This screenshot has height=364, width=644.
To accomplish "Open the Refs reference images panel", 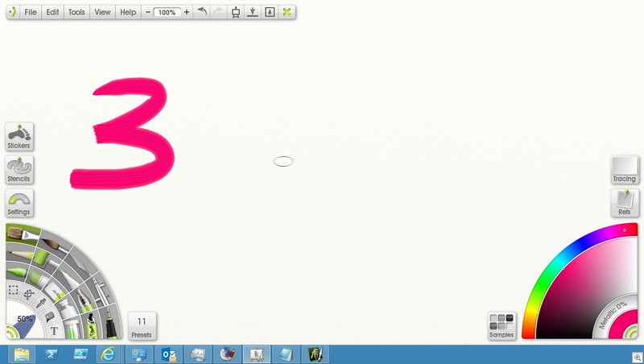I will point(624,203).
